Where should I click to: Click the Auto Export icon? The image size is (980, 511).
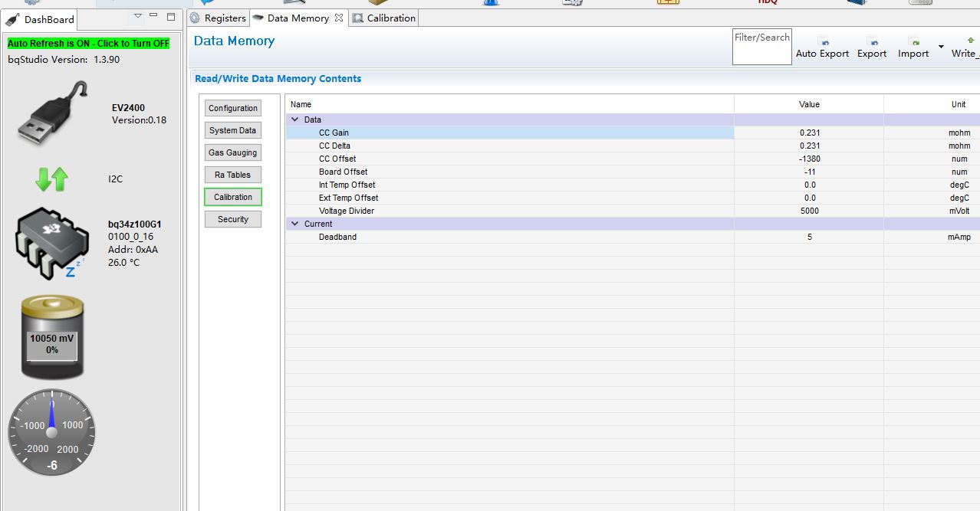click(x=823, y=41)
